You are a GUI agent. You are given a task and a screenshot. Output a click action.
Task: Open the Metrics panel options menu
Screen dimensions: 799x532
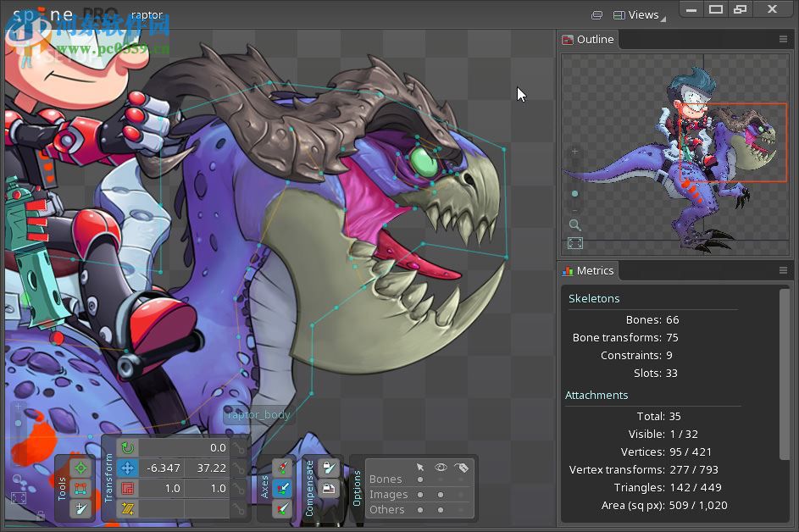pyautogui.click(x=783, y=271)
